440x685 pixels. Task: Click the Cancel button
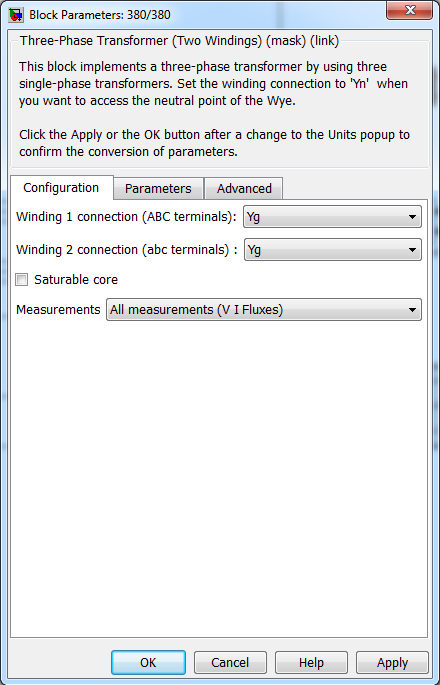pos(230,663)
